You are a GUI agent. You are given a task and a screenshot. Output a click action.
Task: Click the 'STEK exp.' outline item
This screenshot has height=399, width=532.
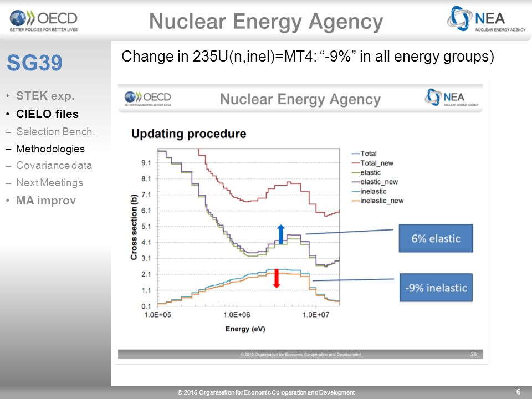pyautogui.click(x=45, y=96)
